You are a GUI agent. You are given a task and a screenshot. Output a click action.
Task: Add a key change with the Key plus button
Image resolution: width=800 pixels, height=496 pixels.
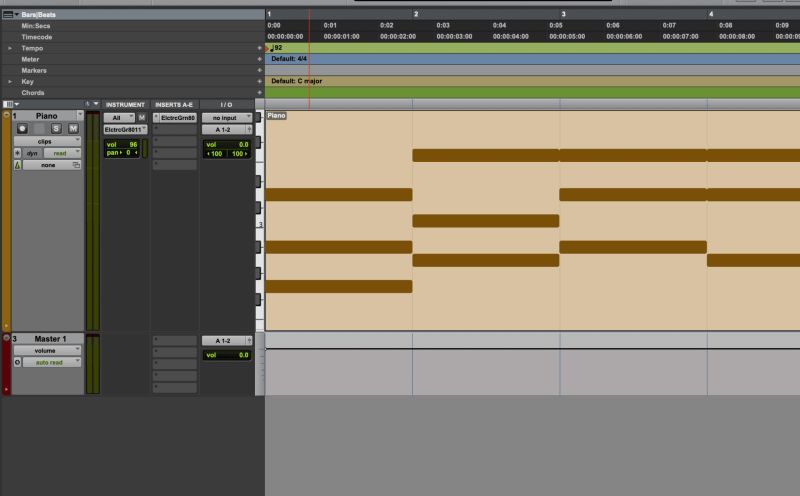[x=260, y=82]
